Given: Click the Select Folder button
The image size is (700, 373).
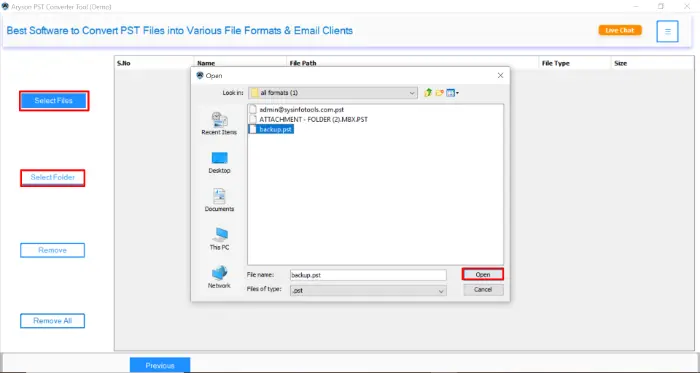Looking at the screenshot, I should 53,178.
